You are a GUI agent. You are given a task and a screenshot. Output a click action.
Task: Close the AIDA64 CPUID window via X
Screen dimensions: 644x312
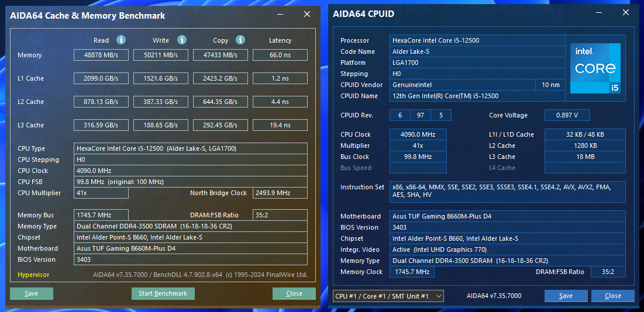click(625, 13)
